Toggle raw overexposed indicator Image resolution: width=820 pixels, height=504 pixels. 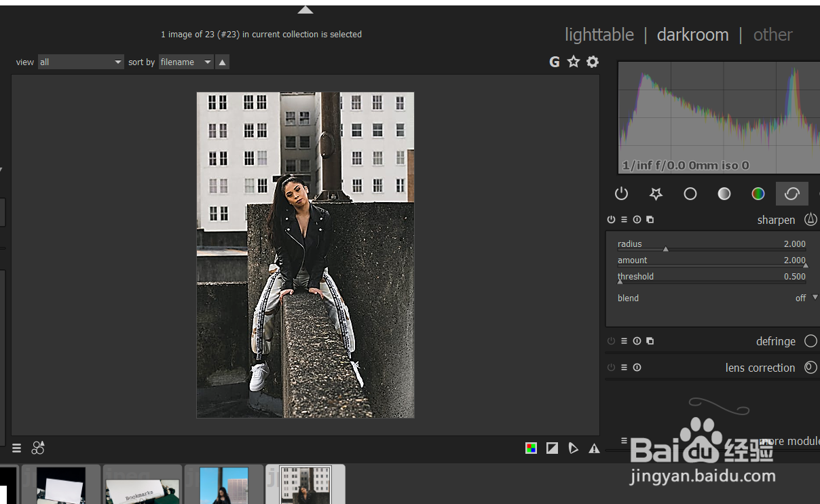click(x=532, y=448)
